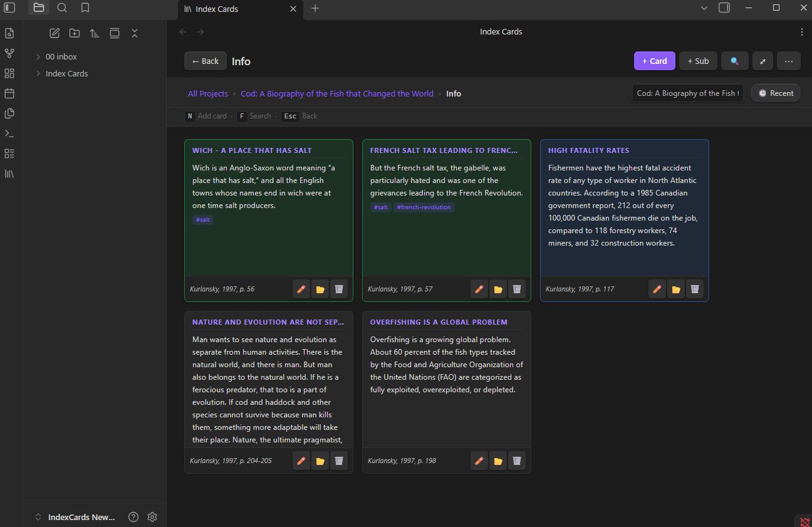Delete the Nature and Evolution card
This screenshot has height=527, width=812.
point(339,461)
